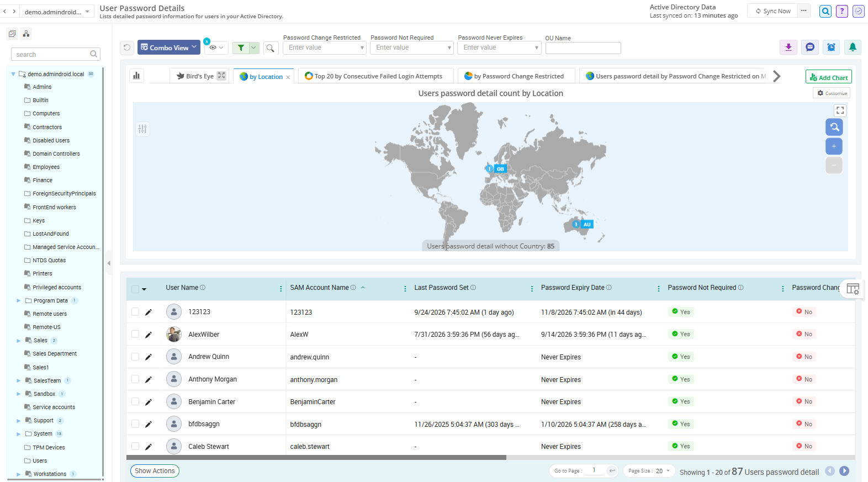Check the 123123 user row checkbox
The image size is (868, 482).
pos(135,312)
